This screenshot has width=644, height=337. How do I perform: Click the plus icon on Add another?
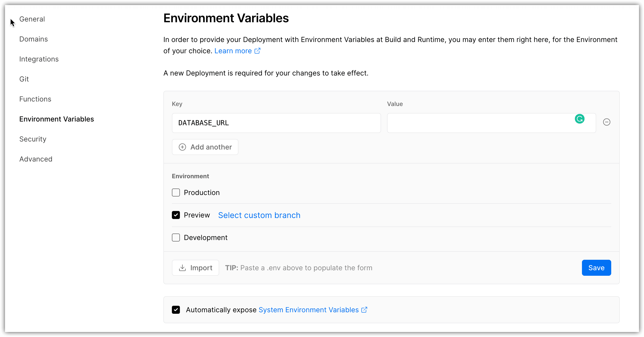point(182,147)
